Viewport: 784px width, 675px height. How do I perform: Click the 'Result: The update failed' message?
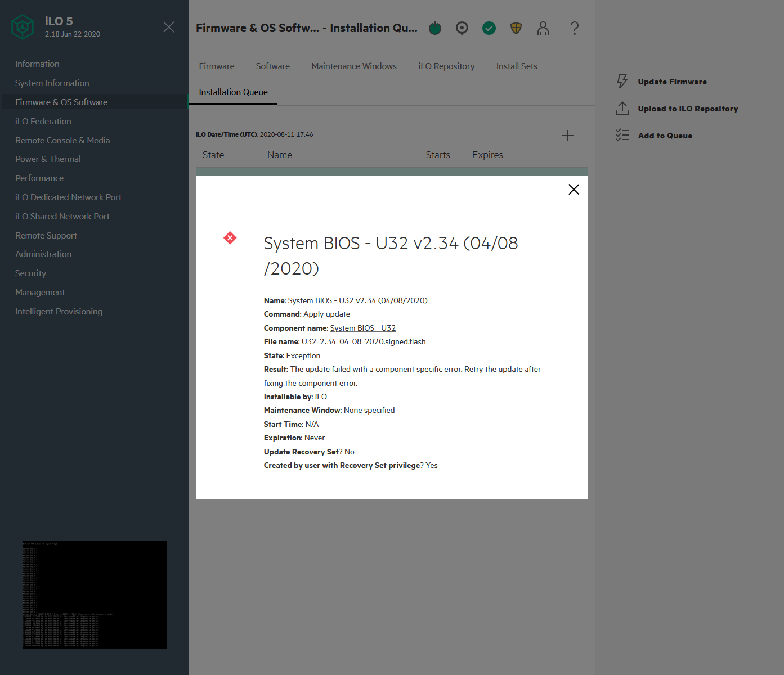pos(402,376)
